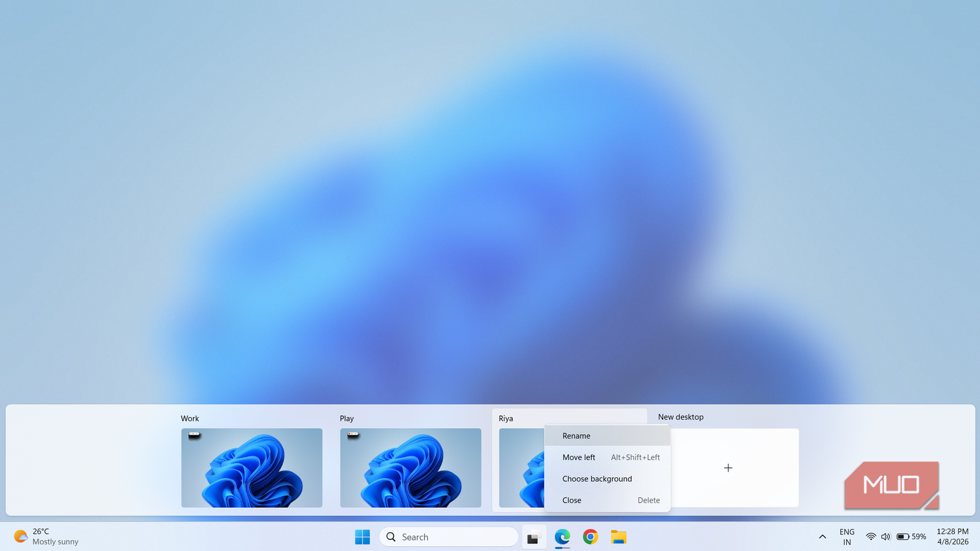Click the Work desktop name label
Image resolution: width=980 pixels, height=551 pixels.
[190, 418]
